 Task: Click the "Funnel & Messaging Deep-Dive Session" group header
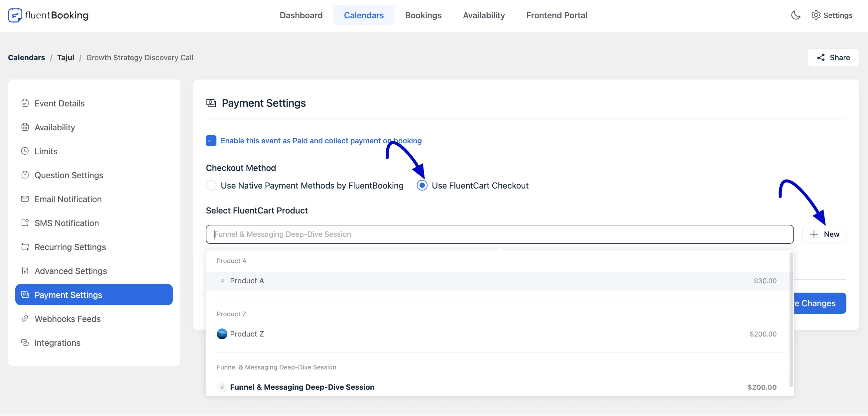click(276, 367)
